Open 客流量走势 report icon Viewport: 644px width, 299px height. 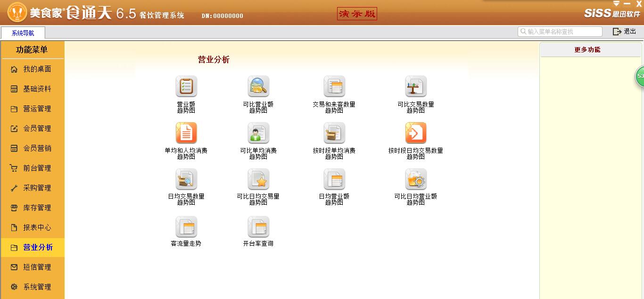[x=186, y=227]
